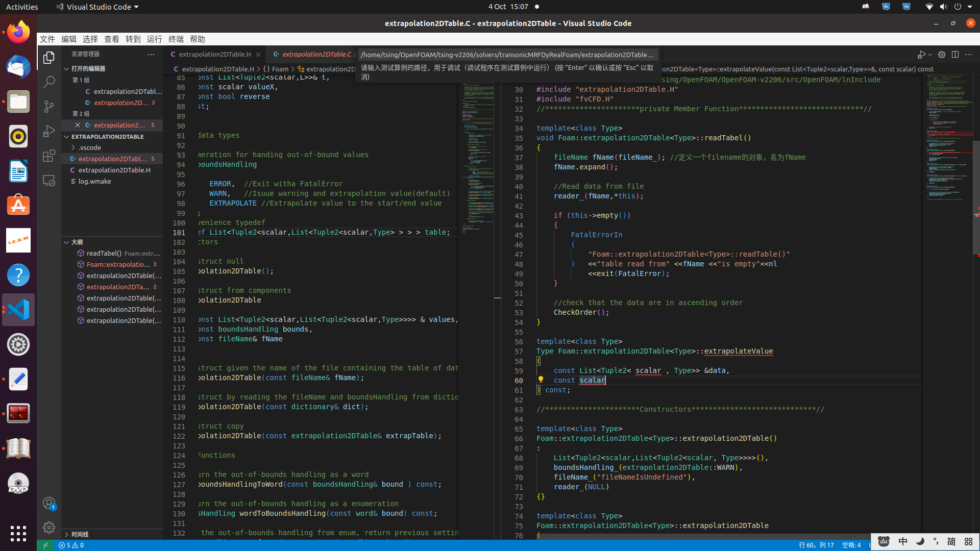Open Remote Explorer view
Viewport: 980px width, 551px height.
pyautogui.click(x=49, y=180)
